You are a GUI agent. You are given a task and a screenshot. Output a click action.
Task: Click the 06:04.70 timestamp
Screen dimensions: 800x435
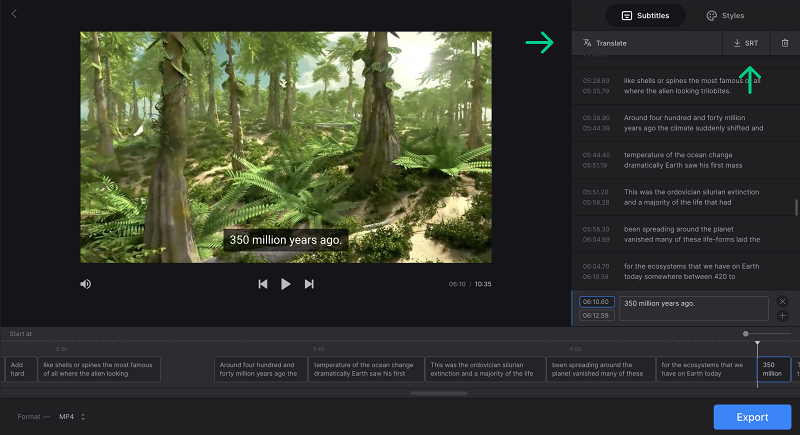[596, 266]
